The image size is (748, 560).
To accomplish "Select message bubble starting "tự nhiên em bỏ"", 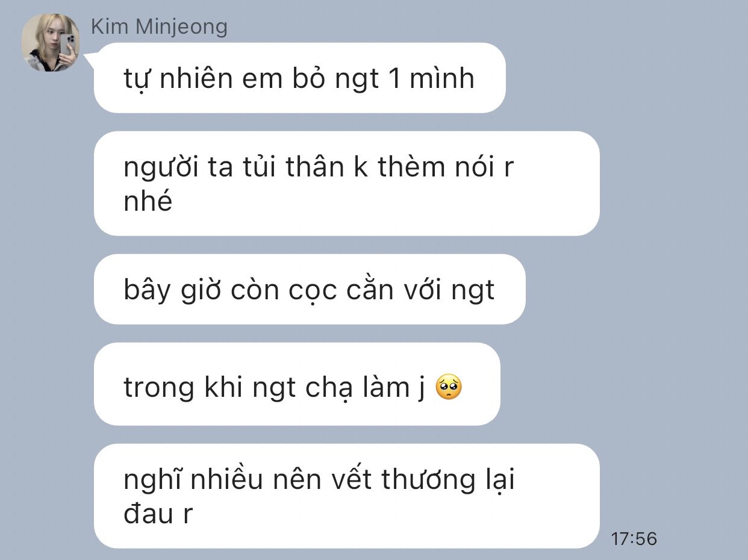I will pyautogui.click(x=299, y=78).
